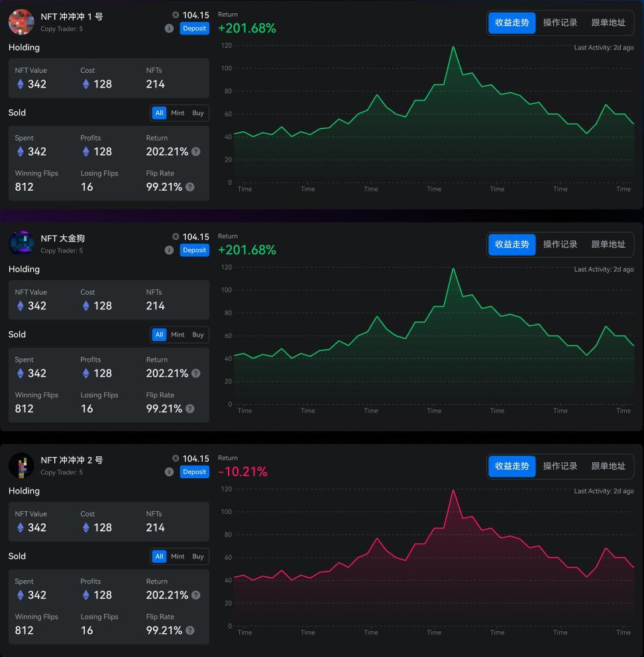Click info icon beside NFT 大金狗 Deposit button

pos(169,250)
